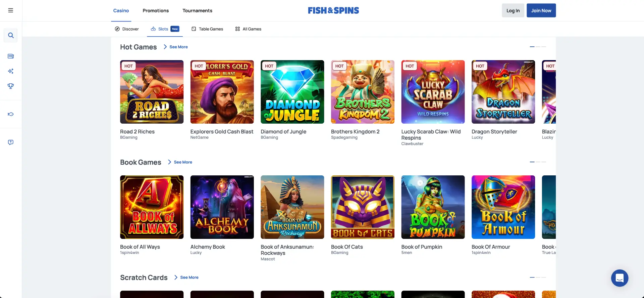Expand the Hot Games chevron arrow

pyautogui.click(x=165, y=47)
